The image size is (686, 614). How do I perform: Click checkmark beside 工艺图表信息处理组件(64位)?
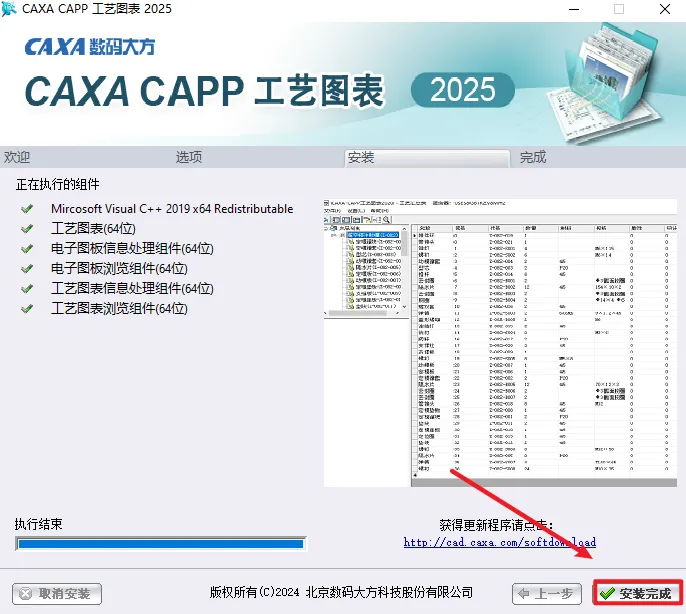point(27,288)
